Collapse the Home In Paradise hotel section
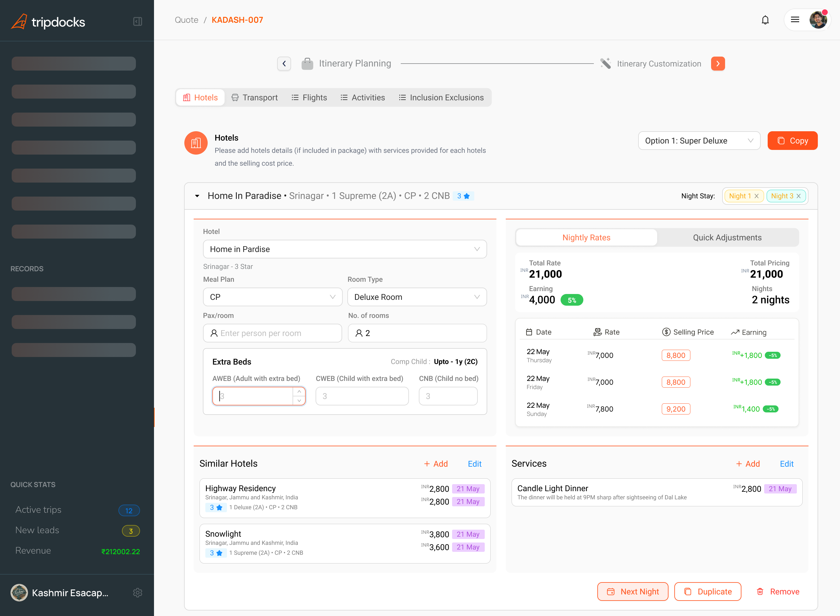 [x=197, y=196]
